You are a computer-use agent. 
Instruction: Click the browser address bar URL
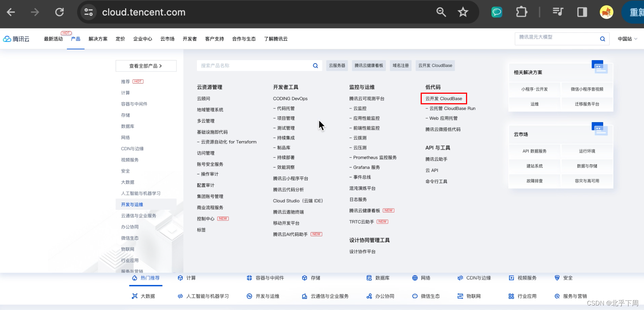[x=144, y=12]
